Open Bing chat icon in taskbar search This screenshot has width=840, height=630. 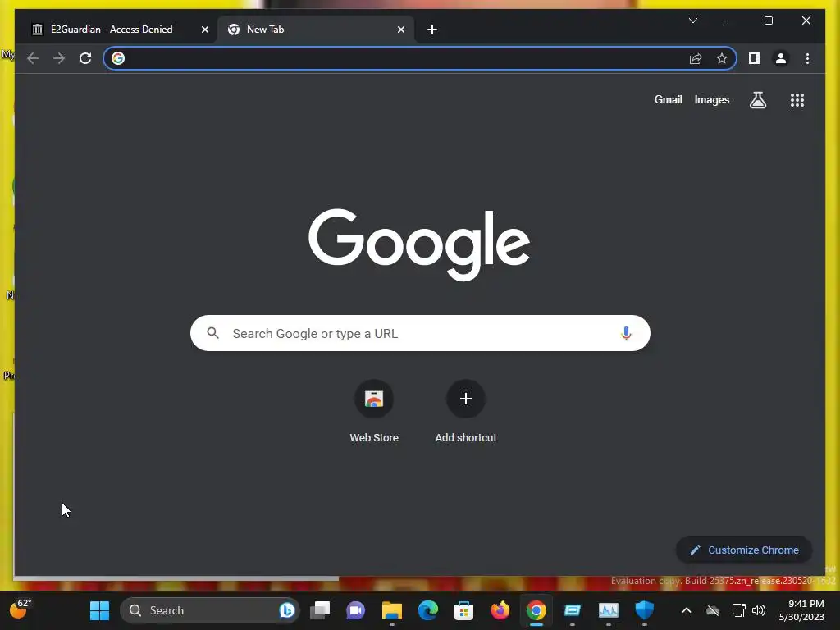pos(287,610)
